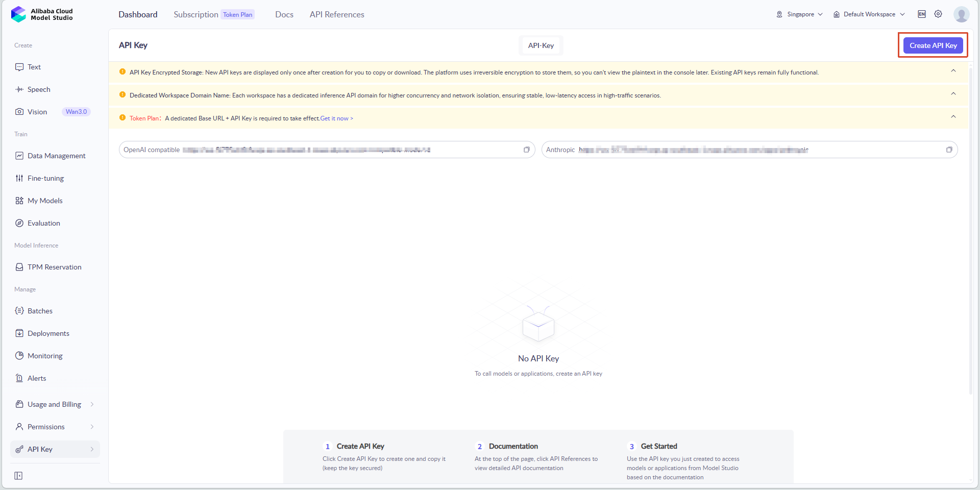Open Default Workspace dropdown
Screen dimensions: 980x490
(869, 14)
